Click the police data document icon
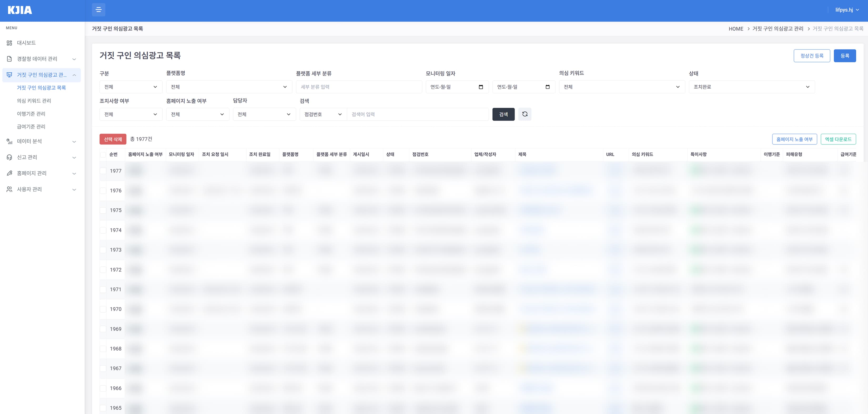Viewport: 868px width, 414px height. pyautogui.click(x=9, y=59)
